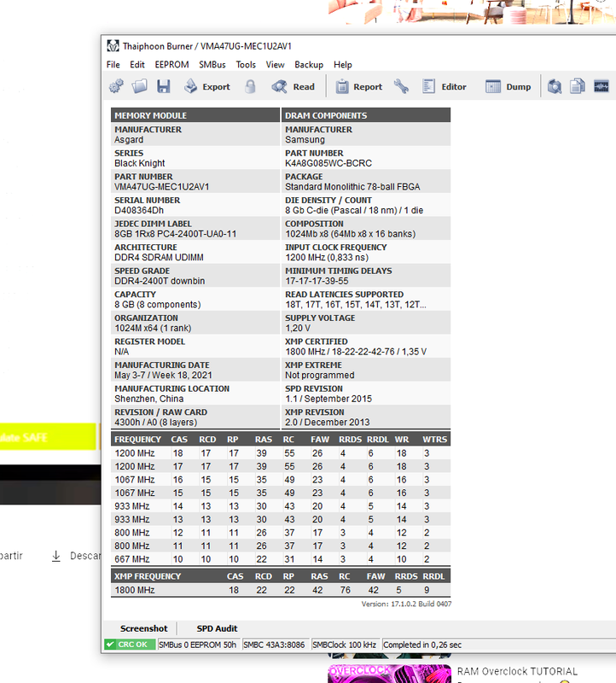Image resolution: width=616 pixels, height=683 pixels.
Task: Open the Help menu
Action: [x=343, y=65]
